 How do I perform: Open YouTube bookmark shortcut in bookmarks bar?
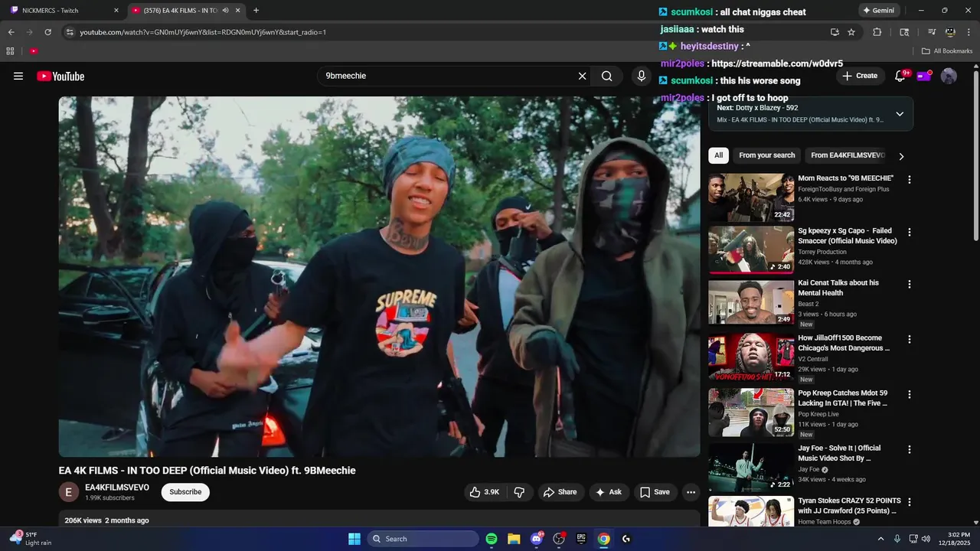tap(34, 51)
